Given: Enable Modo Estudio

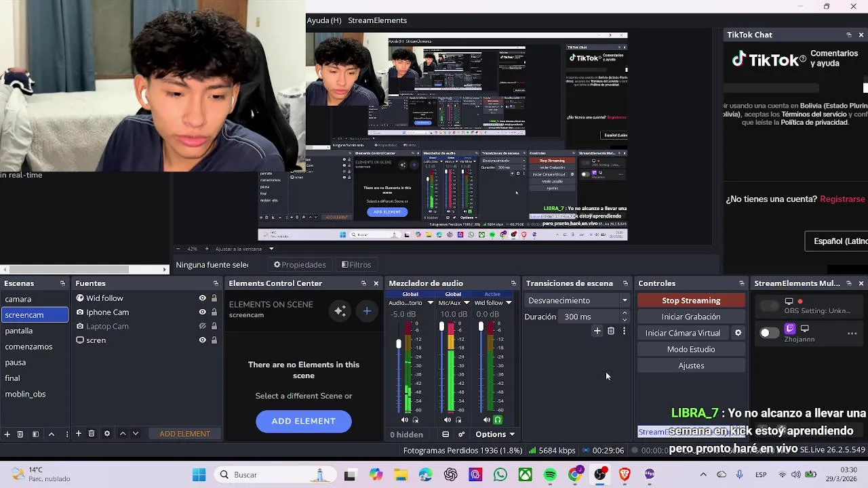Looking at the screenshot, I should point(691,349).
